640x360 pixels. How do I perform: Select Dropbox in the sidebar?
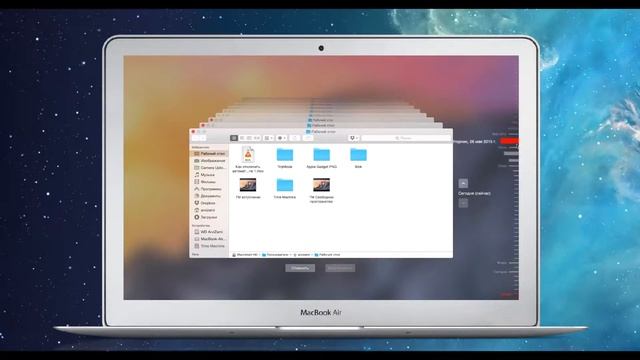[x=209, y=203]
